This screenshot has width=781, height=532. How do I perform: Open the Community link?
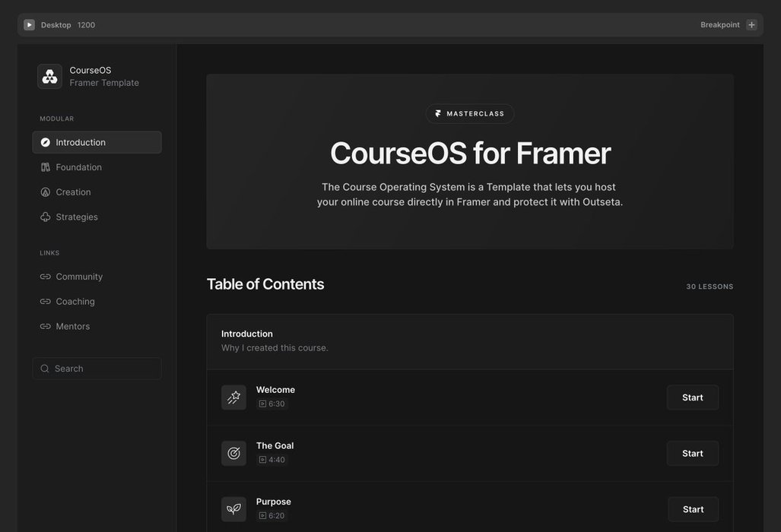[x=79, y=277]
